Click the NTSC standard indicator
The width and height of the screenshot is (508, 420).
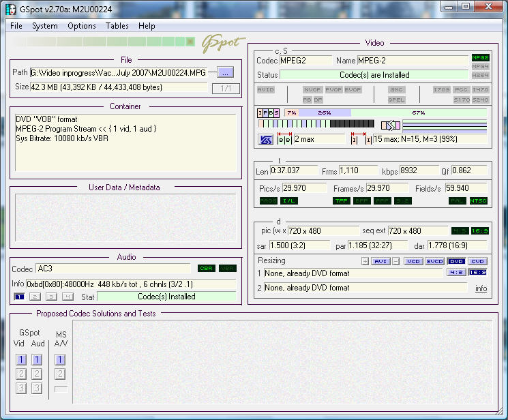(478, 201)
